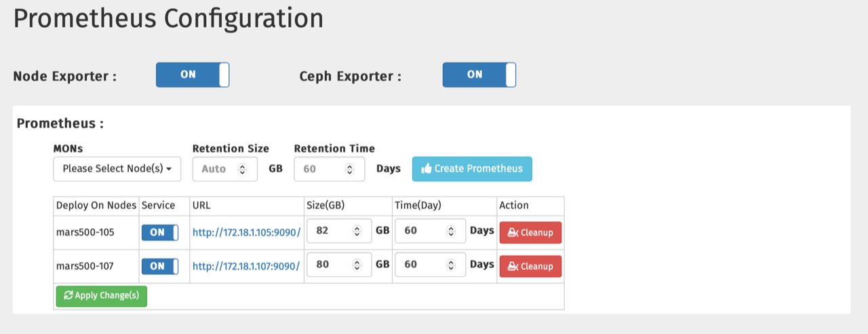Click the Retention Size stepper arrows
This screenshot has width=868, height=334.
coord(243,169)
